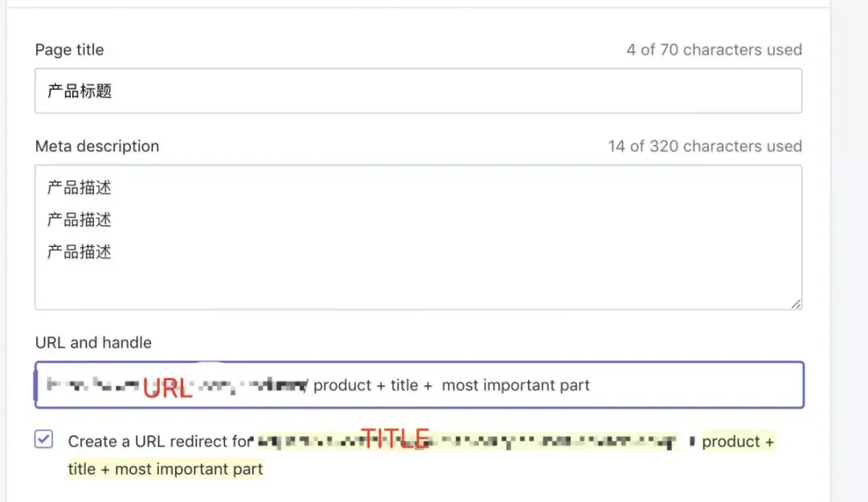
Task: Grab the Meta description resize handle
Action: click(x=796, y=303)
